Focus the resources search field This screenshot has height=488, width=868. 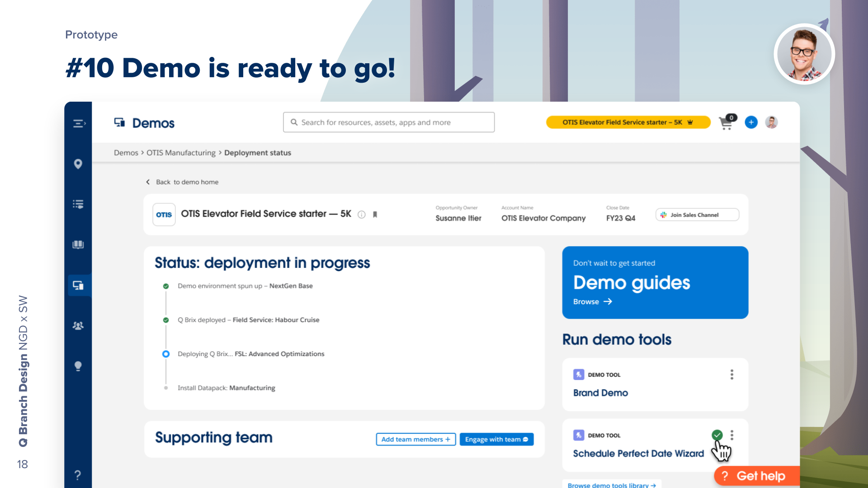point(389,122)
